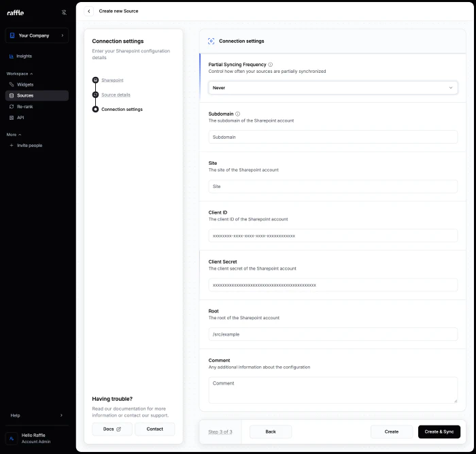Screen dimensions: 476x454
Task: Open the Never frequency dropdown
Action: tap(333, 88)
